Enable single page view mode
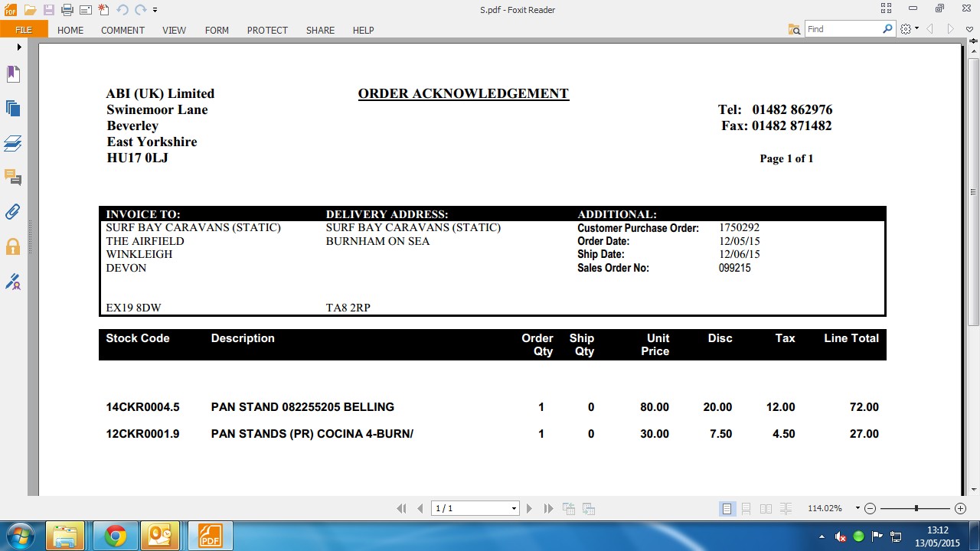980x551 pixels. tap(727, 509)
